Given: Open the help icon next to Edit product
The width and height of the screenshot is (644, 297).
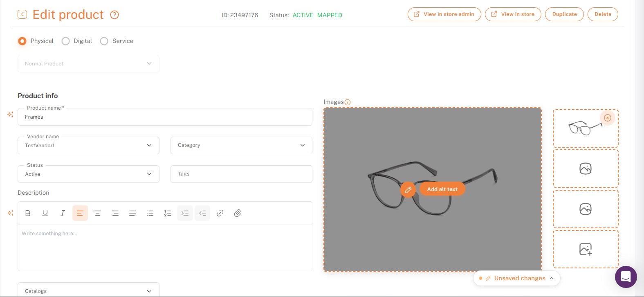Looking at the screenshot, I should (114, 15).
